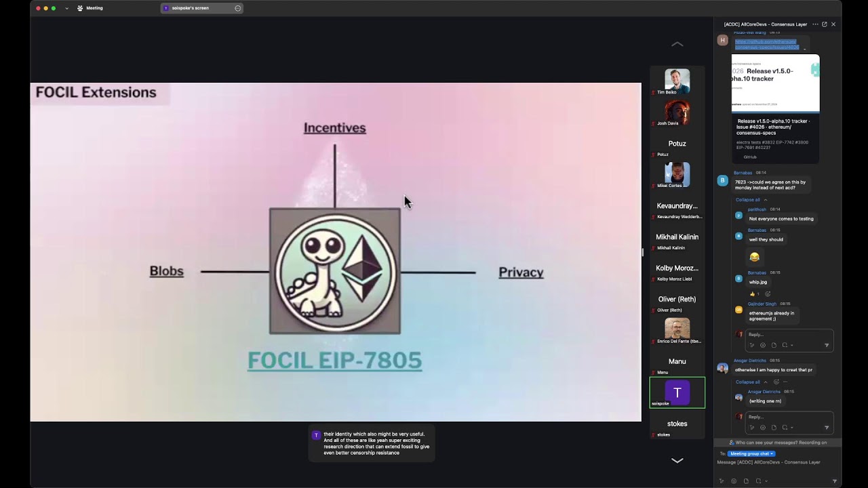Click Reply field under ethereumjs message

(789, 335)
